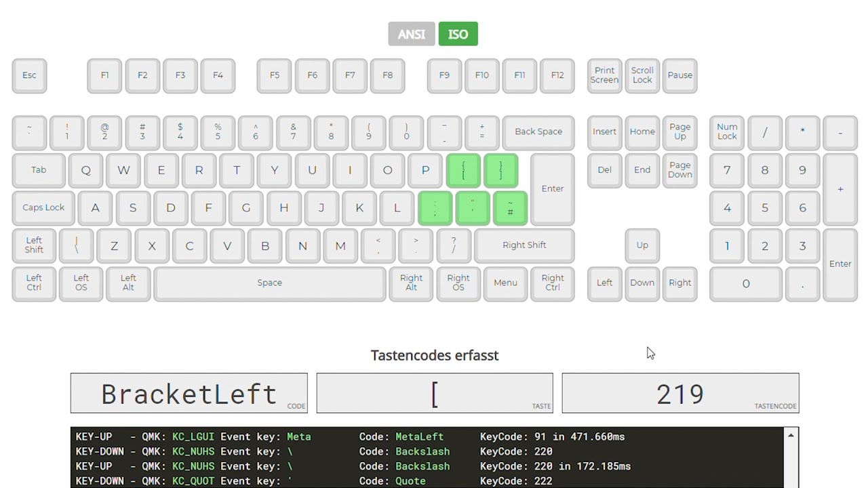Click the numpad slash key

764,132
